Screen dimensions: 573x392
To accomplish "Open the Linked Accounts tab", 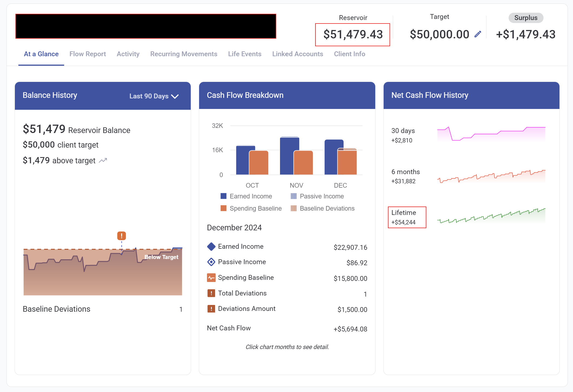I will coord(298,54).
